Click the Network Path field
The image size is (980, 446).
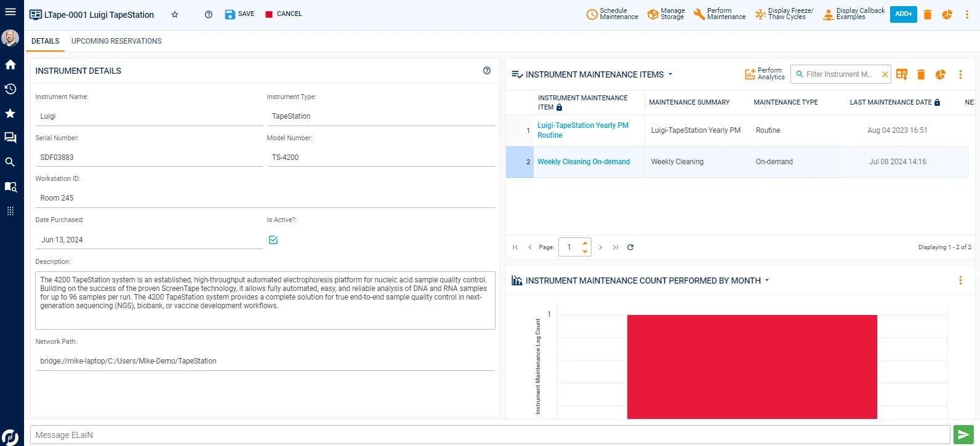click(265, 361)
